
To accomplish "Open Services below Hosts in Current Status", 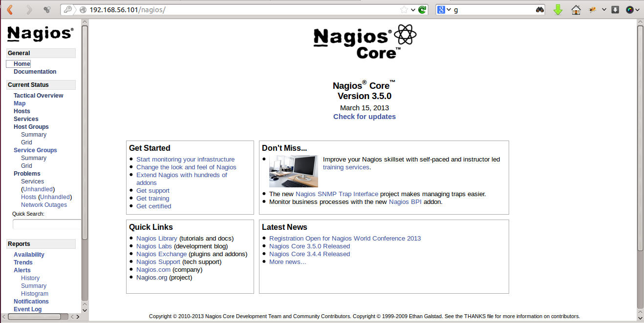I will point(26,119).
